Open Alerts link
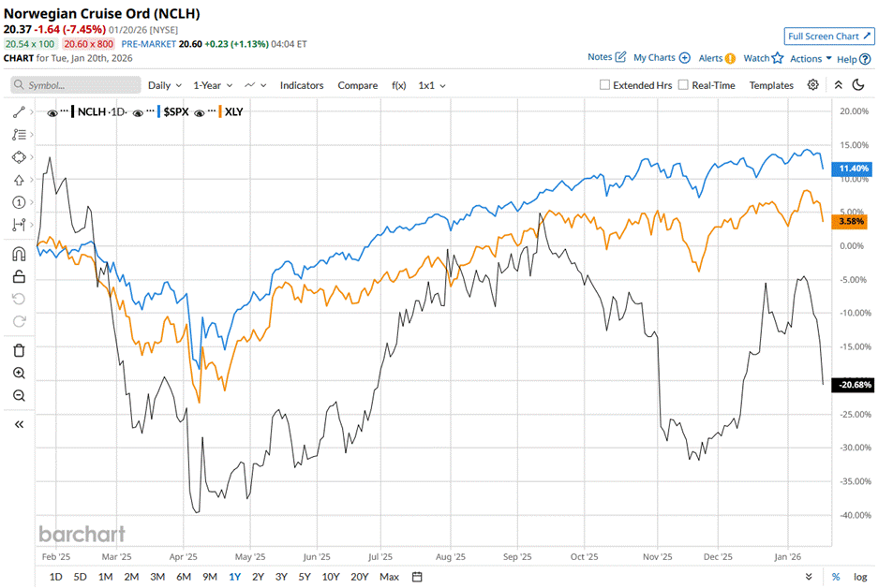 point(717,58)
